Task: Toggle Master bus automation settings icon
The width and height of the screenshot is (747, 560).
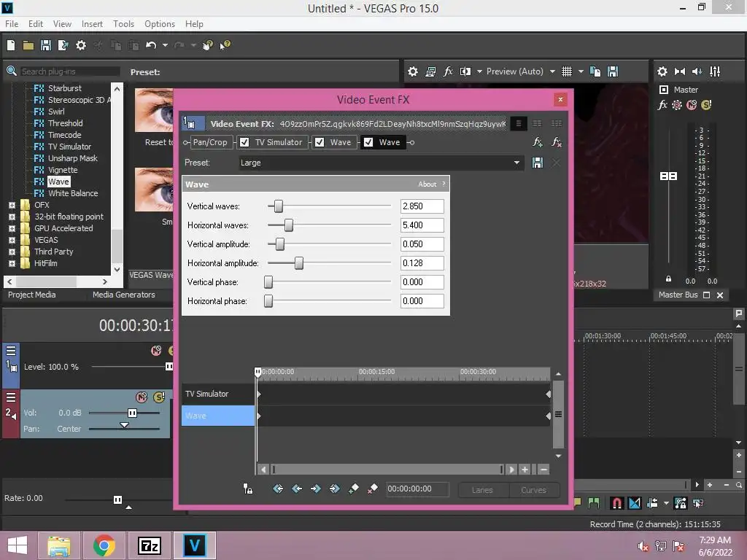Action: pos(677,105)
